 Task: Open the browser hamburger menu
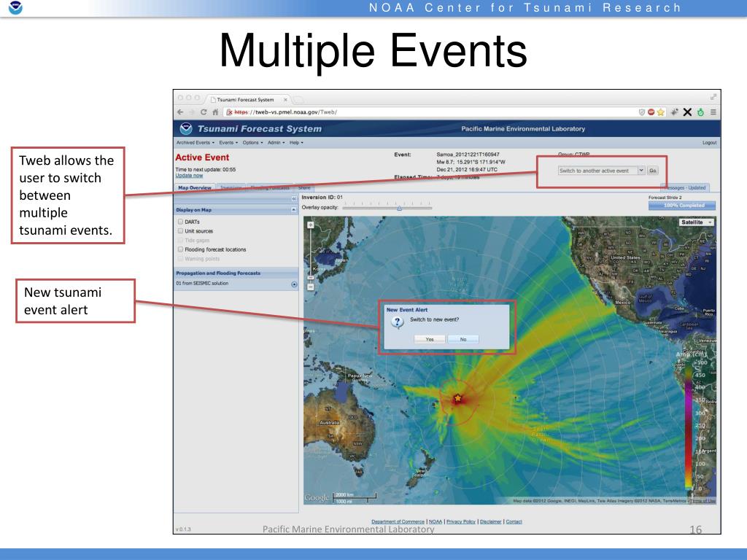(x=713, y=112)
